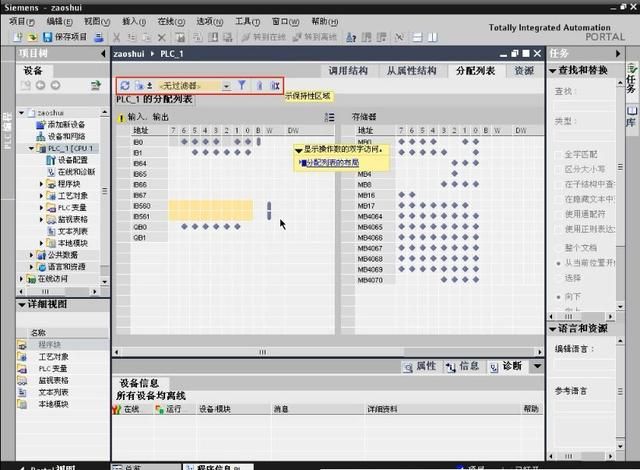Click the vertical split editor icon
The width and height of the screenshot is (640, 470).
pyautogui.click(x=432, y=38)
